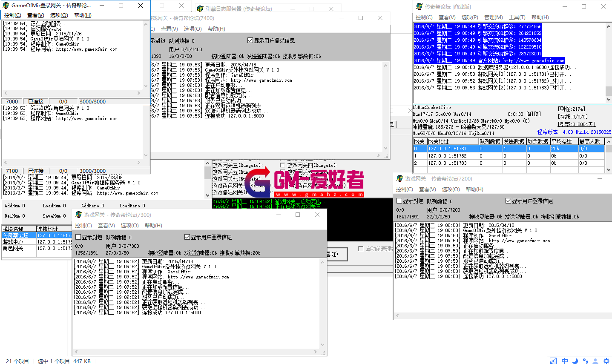Image resolution: width=612 pixels, height=364 pixels.
Task: Select gateway row 127.0.0.1:51783
Action: point(509,163)
